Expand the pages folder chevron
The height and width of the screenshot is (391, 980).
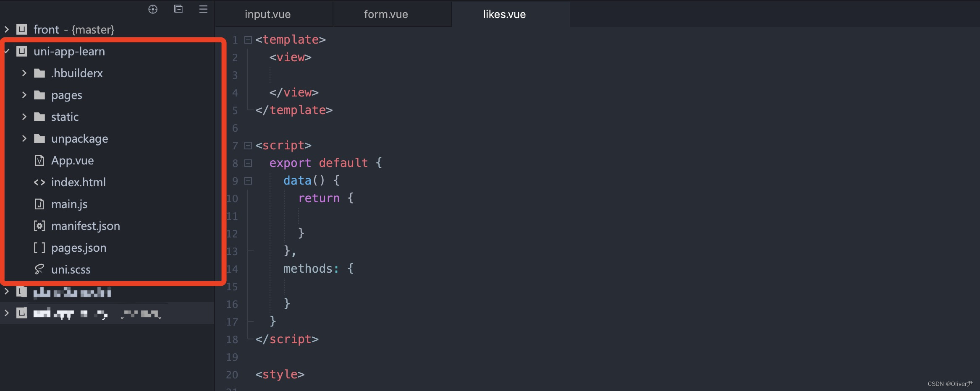click(x=24, y=95)
